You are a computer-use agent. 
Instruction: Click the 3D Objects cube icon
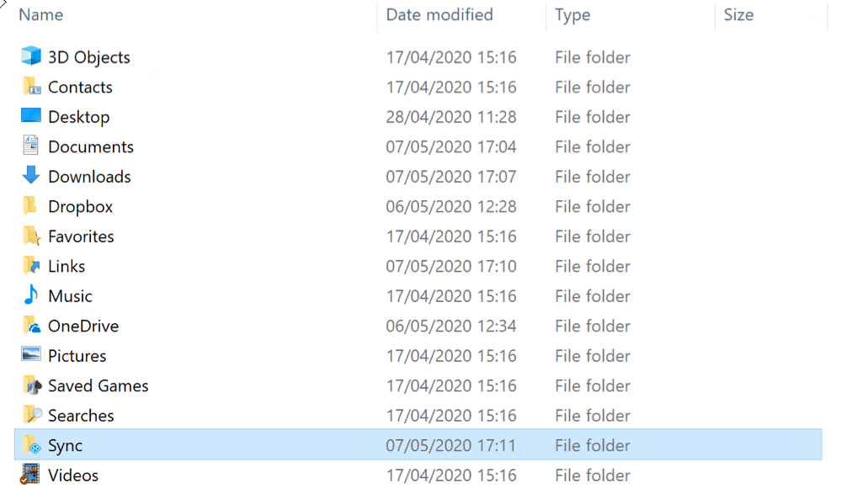[31, 56]
